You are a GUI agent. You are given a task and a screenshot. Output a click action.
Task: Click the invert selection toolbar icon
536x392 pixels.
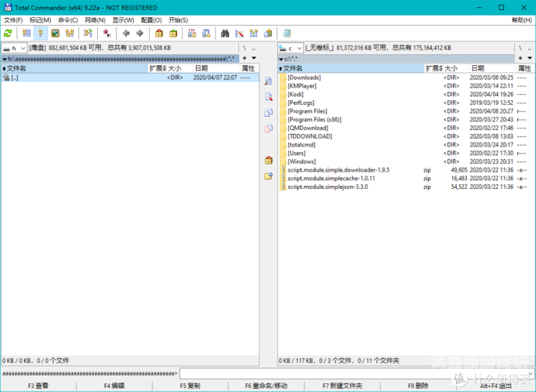click(89, 33)
